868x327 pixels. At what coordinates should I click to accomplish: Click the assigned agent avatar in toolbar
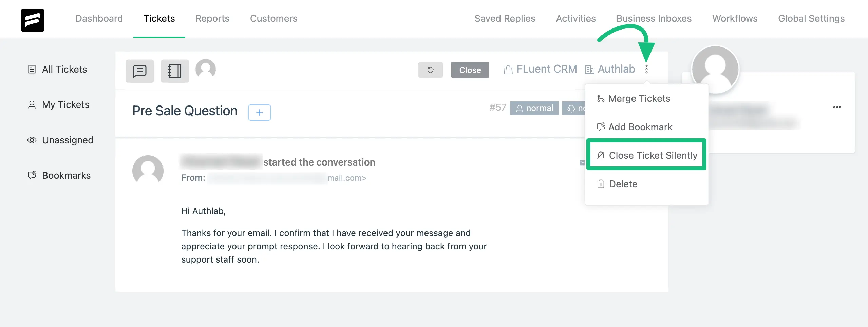tap(206, 69)
